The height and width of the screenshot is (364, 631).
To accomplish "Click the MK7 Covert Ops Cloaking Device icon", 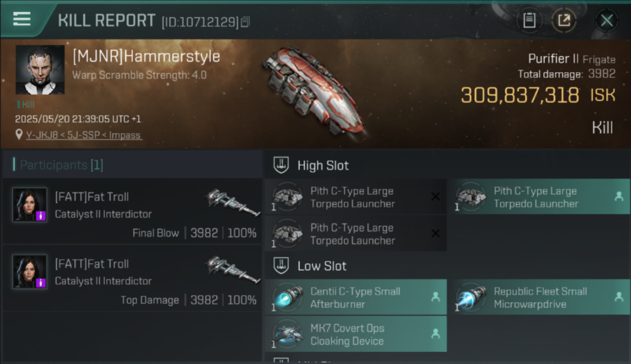I will coord(288,334).
